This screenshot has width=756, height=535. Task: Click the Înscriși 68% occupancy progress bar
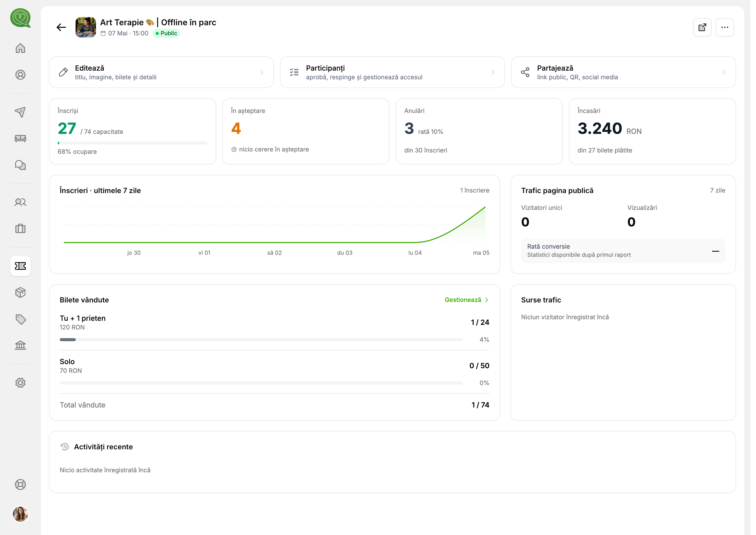132,143
